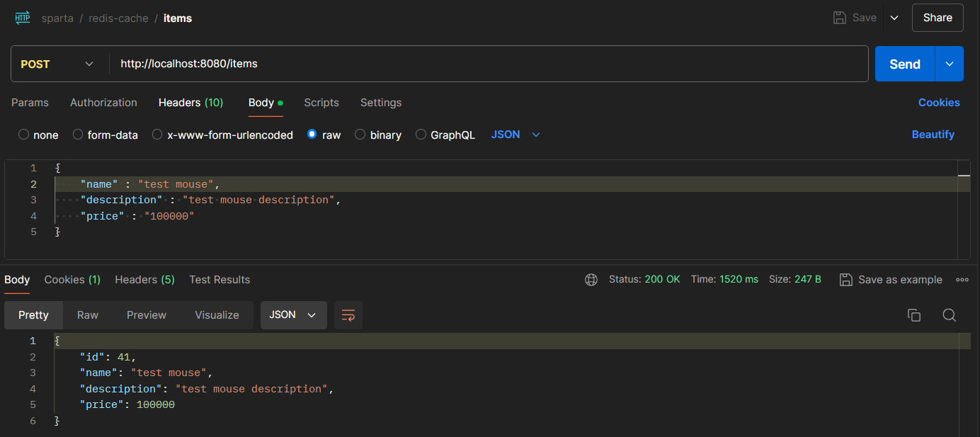Switch to the Params tab
The height and width of the screenshot is (437, 980).
point(30,103)
